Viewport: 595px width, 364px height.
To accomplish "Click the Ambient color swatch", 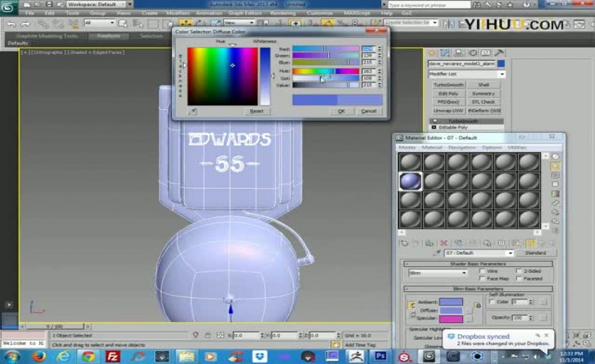I will [x=451, y=302].
